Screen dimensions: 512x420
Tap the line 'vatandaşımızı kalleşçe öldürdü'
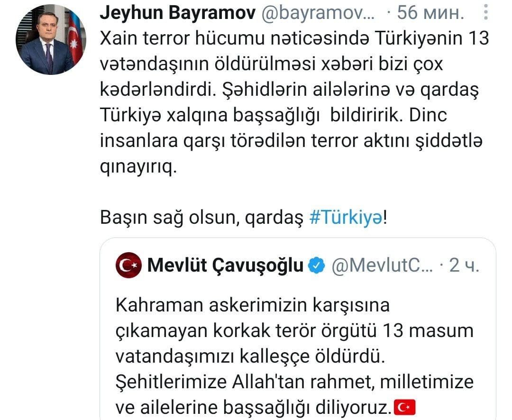click(x=250, y=356)
